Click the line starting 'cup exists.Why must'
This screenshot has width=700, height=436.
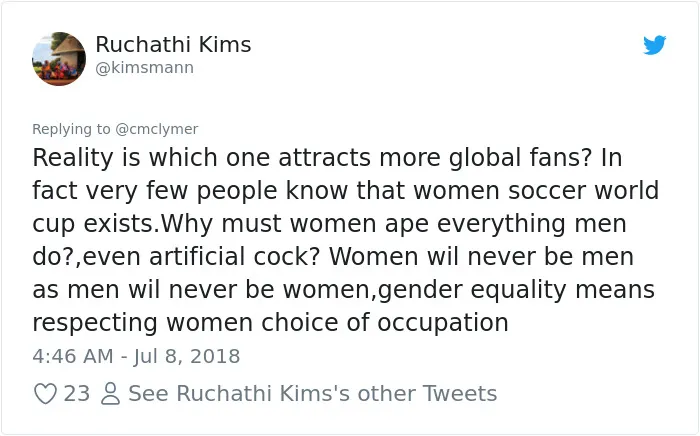329,224
